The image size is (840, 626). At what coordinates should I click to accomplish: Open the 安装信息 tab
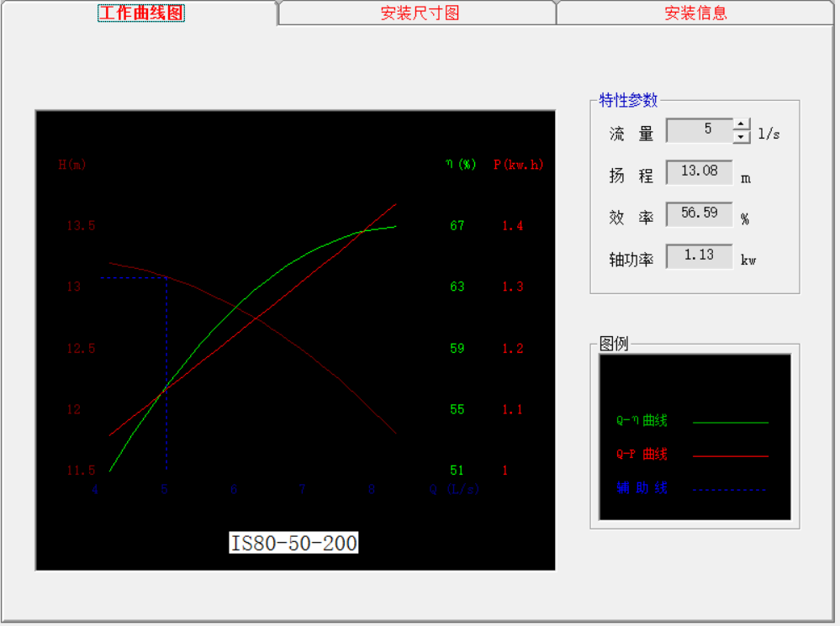tap(695, 13)
